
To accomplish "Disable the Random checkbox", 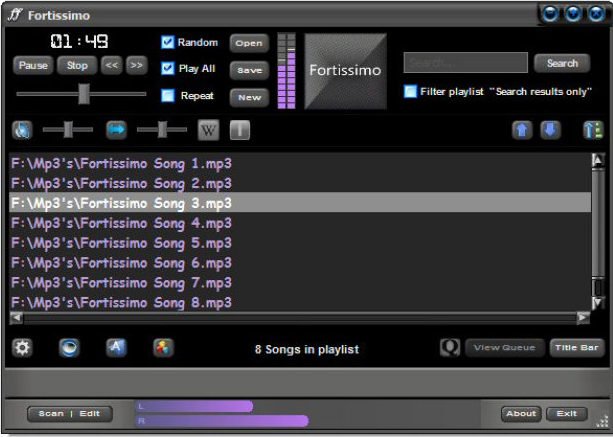I will 168,43.
